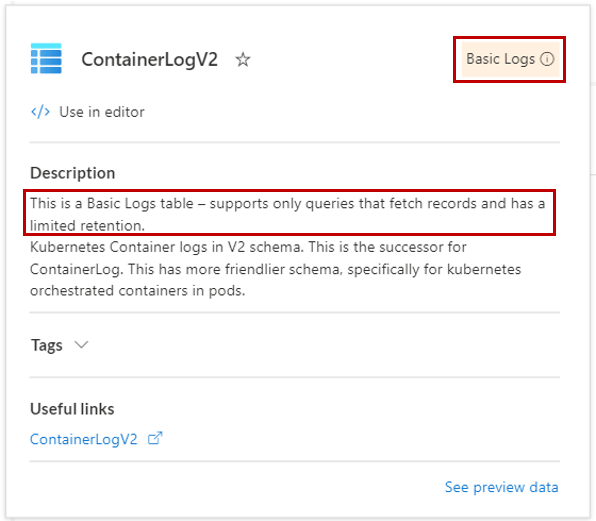Click the Useful links heading
Screen dimensions: 596x521
click(x=72, y=409)
